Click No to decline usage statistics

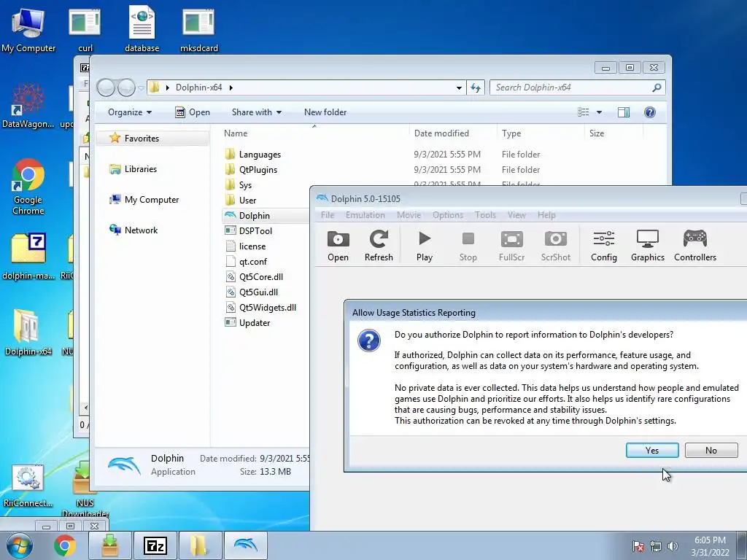coord(711,451)
